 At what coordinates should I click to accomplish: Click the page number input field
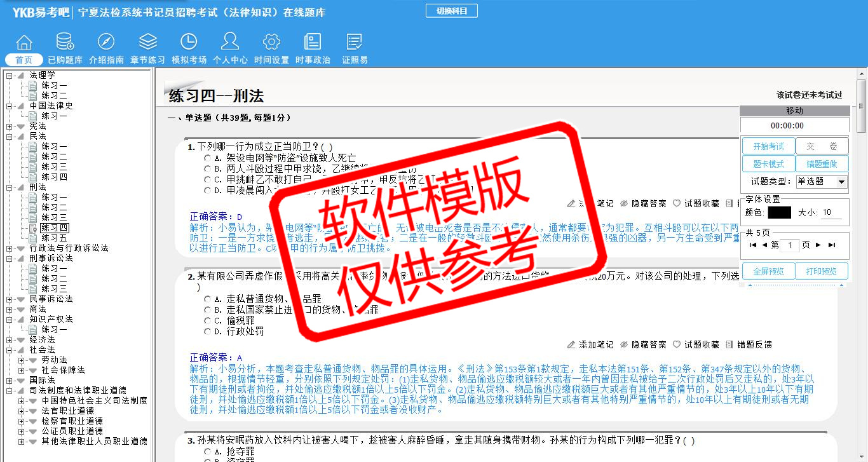[x=789, y=245]
